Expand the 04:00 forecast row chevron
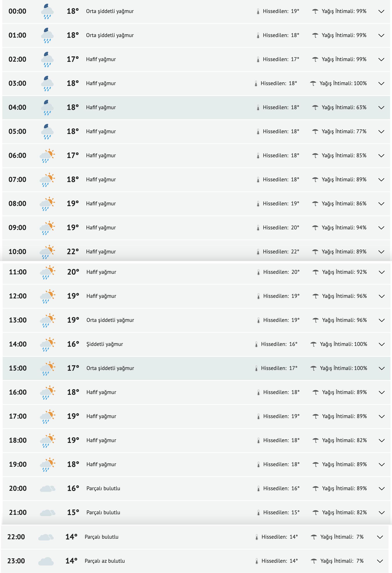Viewport: 392px width, 573px height. pos(381,107)
